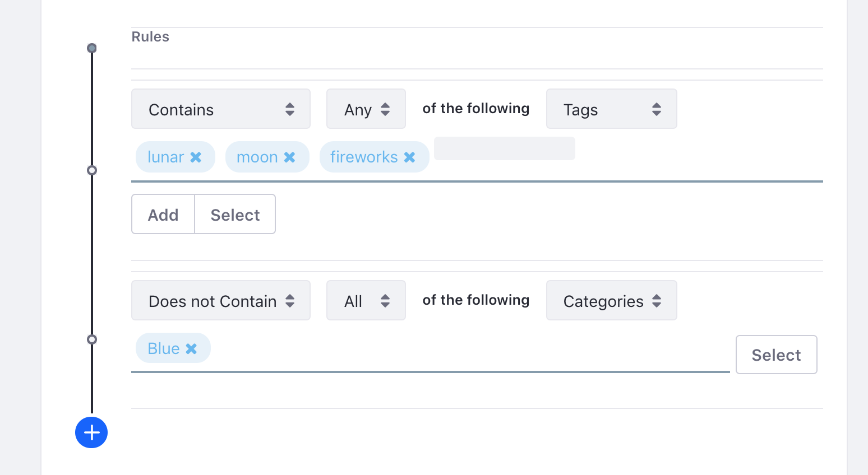
Task: Open the Contains dropdown
Action: pyautogui.click(x=221, y=109)
